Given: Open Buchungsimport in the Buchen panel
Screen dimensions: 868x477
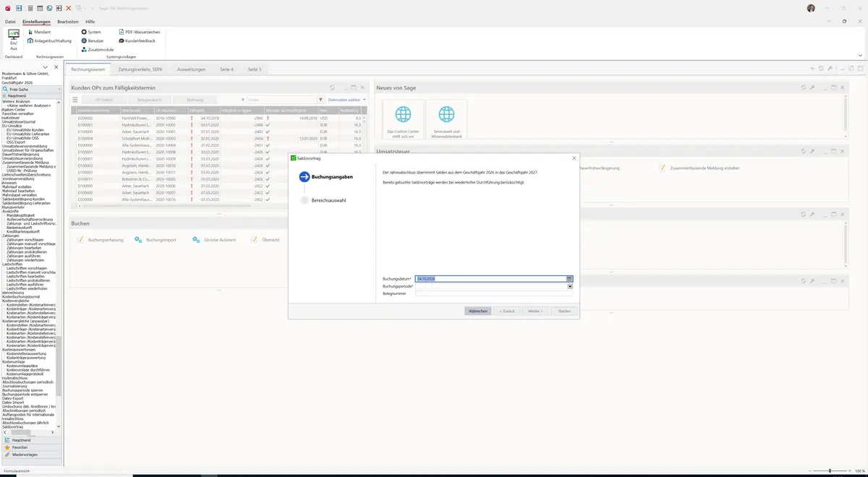Looking at the screenshot, I should coord(156,239).
